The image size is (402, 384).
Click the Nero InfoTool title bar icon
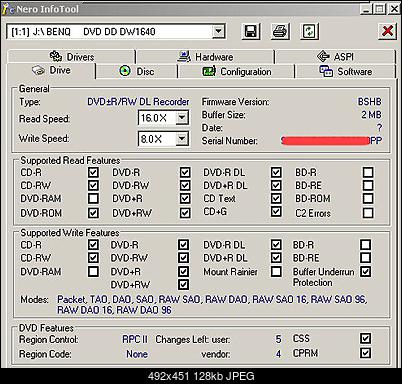coord(8,8)
